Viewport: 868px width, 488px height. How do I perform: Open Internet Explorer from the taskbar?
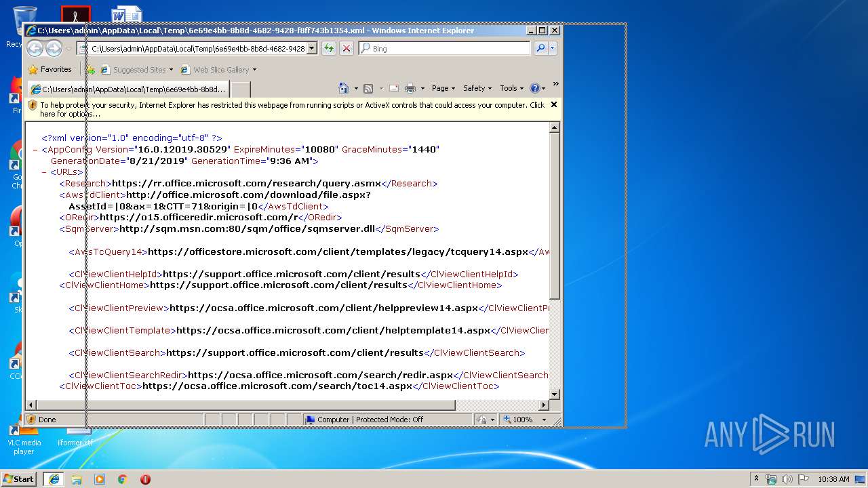(54, 479)
